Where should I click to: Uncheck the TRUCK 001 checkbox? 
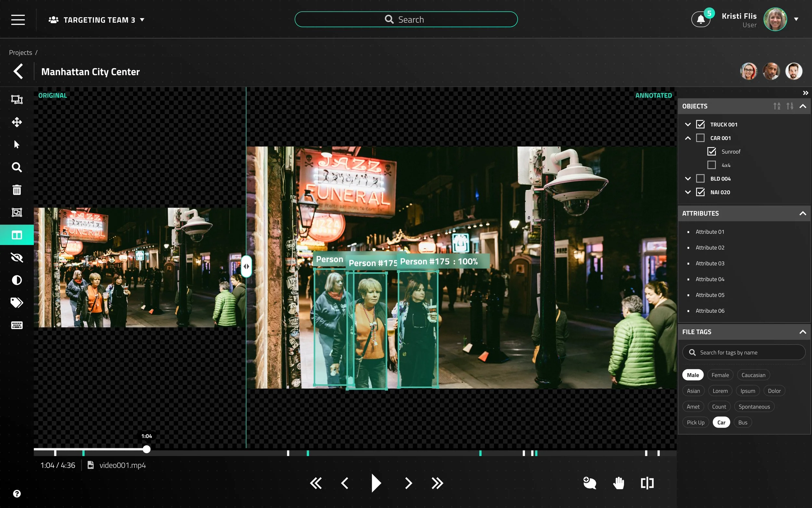pos(700,124)
